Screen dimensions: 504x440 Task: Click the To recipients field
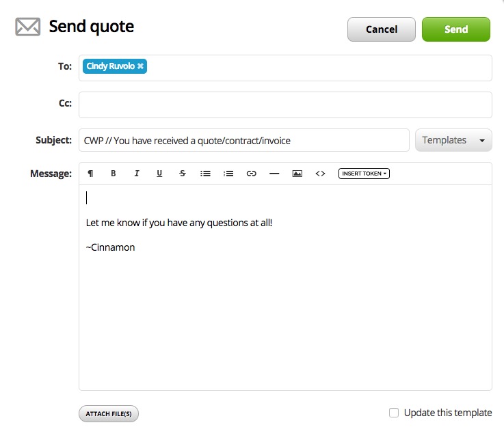(x=285, y=68)
